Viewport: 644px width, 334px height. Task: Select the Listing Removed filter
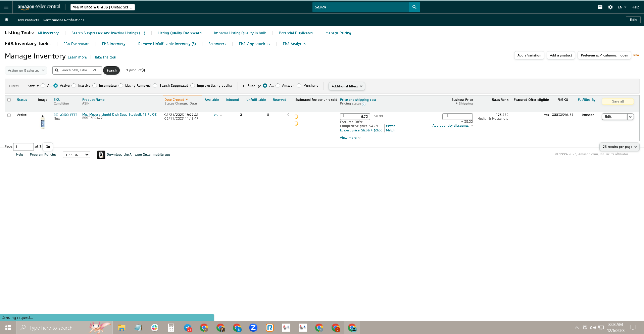click(121, 86)
